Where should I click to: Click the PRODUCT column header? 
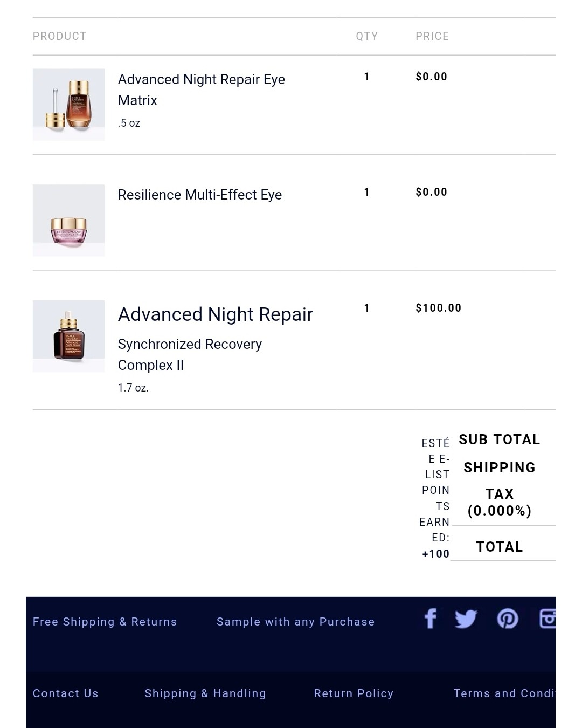click(x=59, y=36)
